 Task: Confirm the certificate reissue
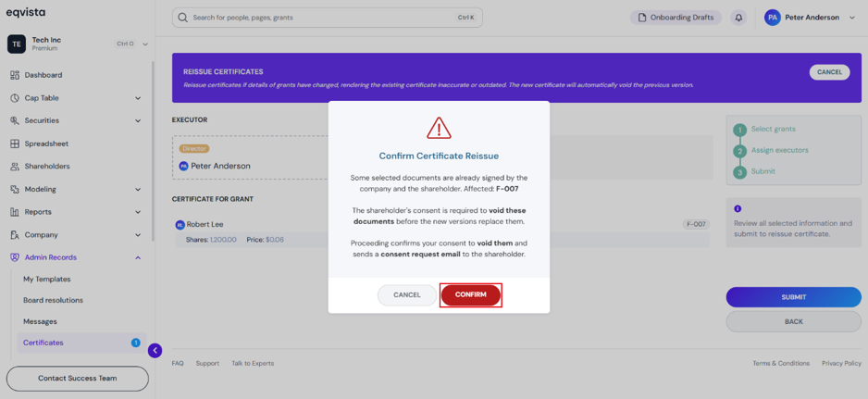pos(470,294)
